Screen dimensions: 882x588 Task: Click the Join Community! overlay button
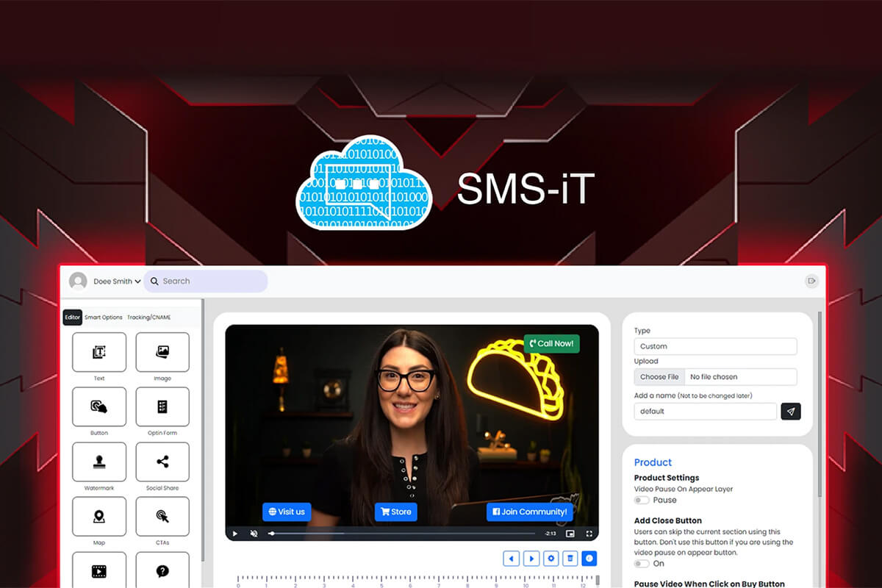click(x=529, y=512)
